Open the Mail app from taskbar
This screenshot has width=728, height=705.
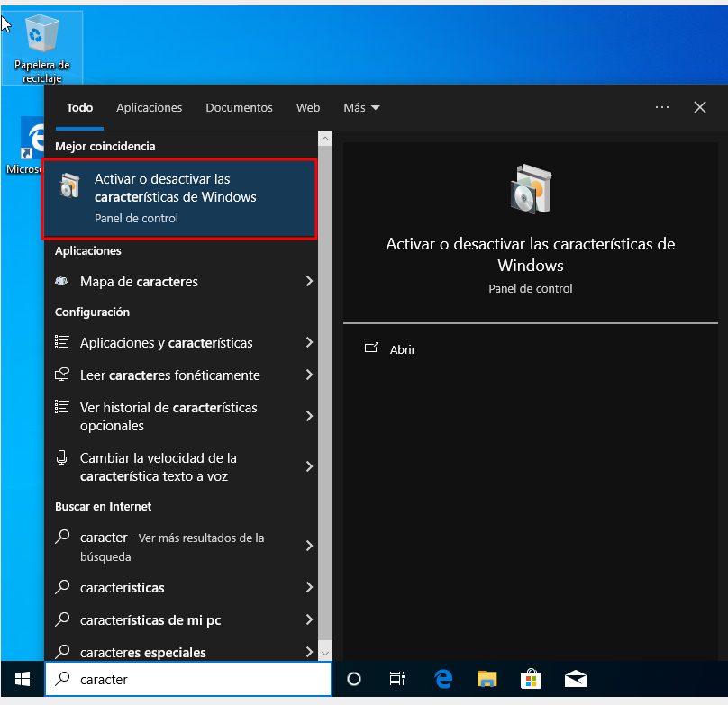[576, 679]
